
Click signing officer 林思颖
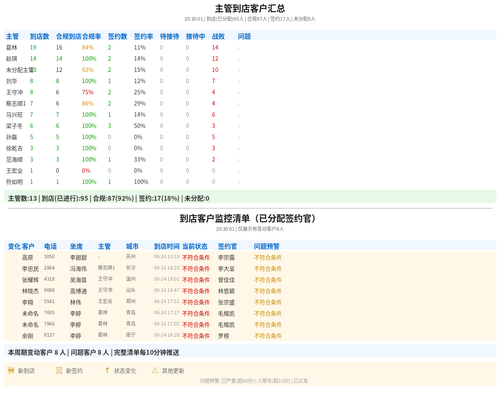(226, 291)
